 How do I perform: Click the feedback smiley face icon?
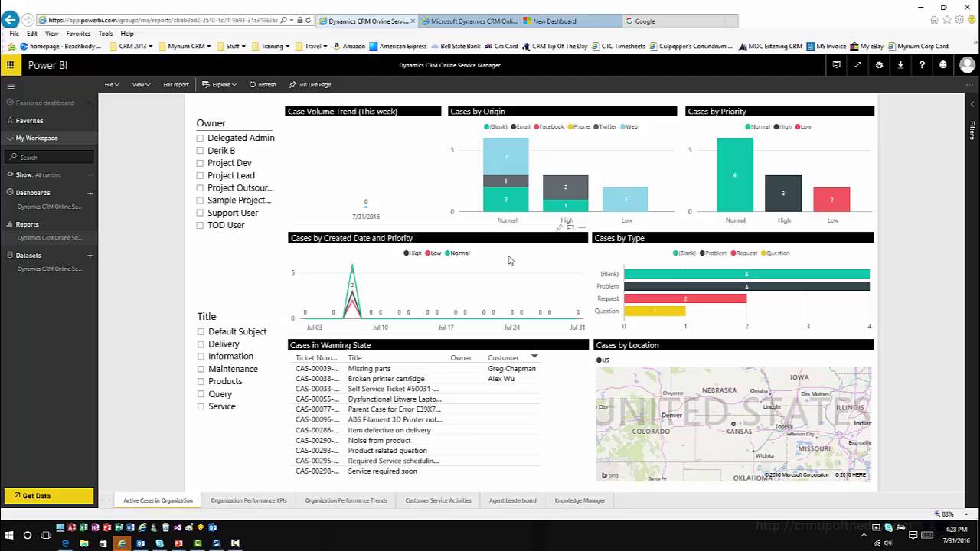click(943, 65)
